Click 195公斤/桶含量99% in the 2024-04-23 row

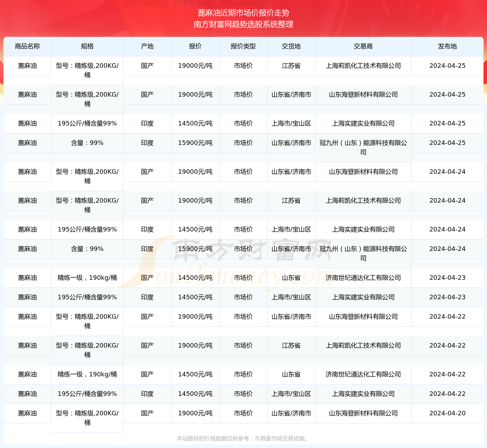click(x=87, y=297)
